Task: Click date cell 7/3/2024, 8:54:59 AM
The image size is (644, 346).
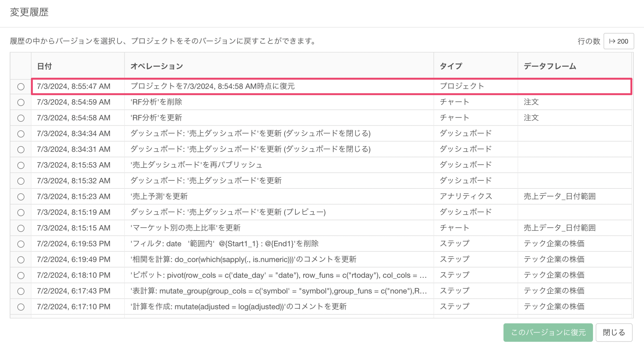Action: pyautogui.click(x=74, y=102)
